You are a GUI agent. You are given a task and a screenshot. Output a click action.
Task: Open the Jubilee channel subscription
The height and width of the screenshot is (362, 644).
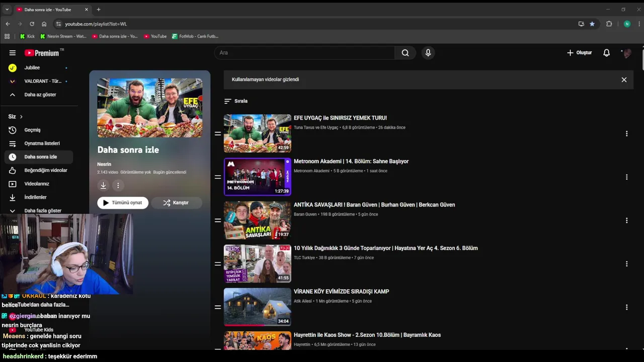(39, 68)
